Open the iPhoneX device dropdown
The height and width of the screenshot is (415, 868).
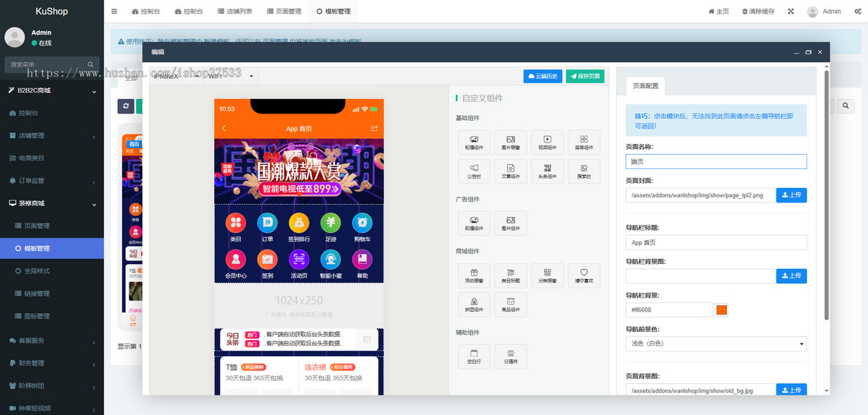pos(175,76)
